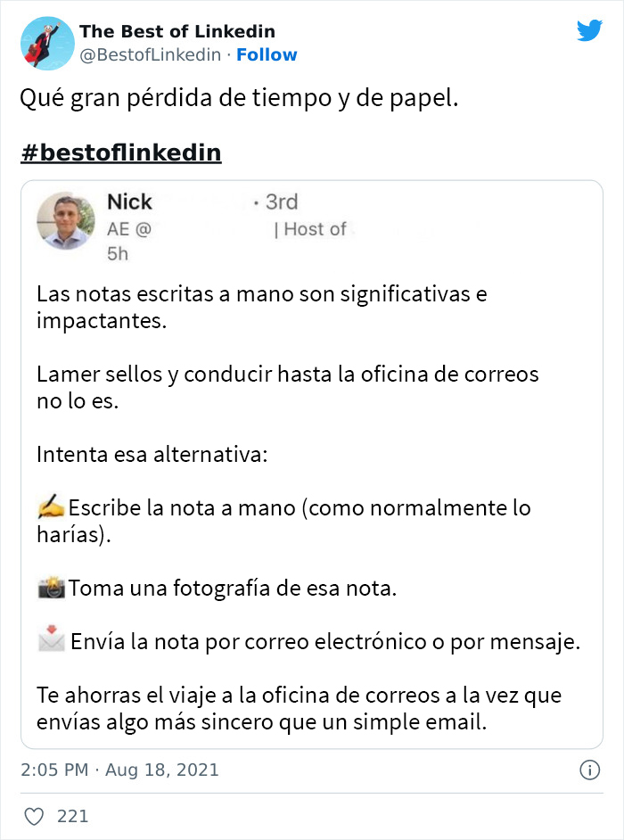This screenshot has height=840, width=624.
Task: Click the writing hand emoji in the note
Action: tap(49, 506)
